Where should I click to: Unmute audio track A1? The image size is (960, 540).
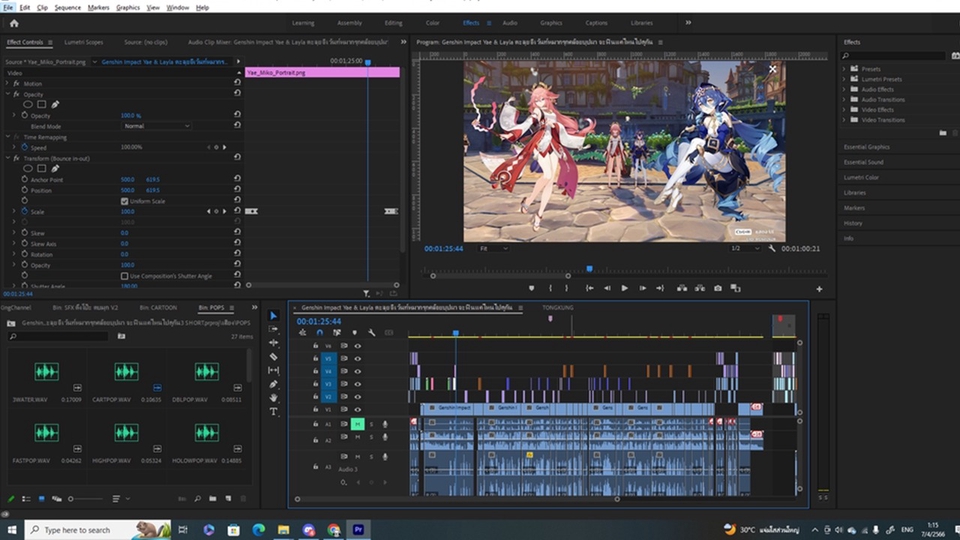tap(357, 424)
